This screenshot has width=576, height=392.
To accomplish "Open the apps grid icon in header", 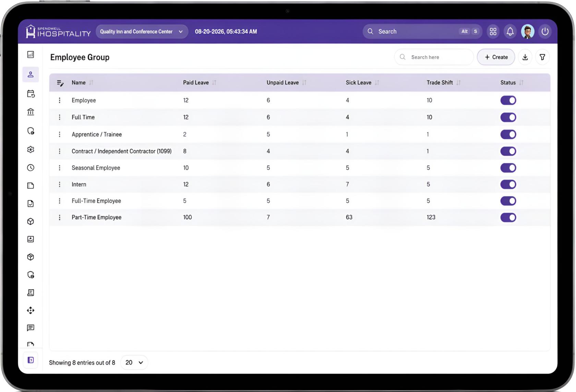I will (x=493, y=32).
